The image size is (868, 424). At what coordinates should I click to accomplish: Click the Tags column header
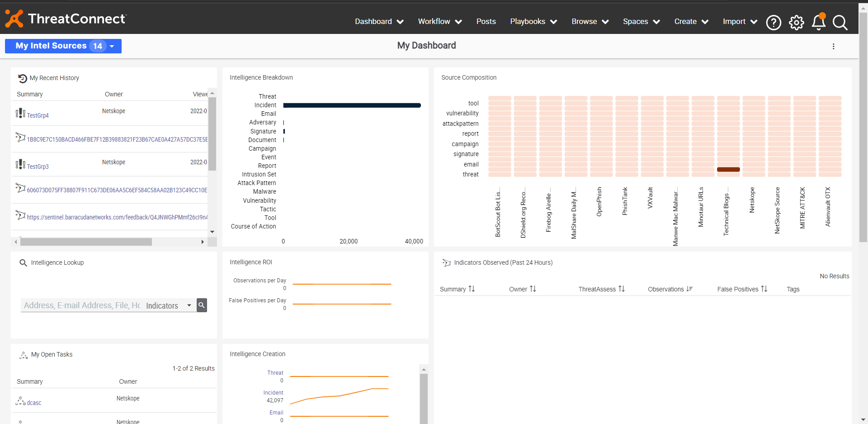(x=793, y=290)
